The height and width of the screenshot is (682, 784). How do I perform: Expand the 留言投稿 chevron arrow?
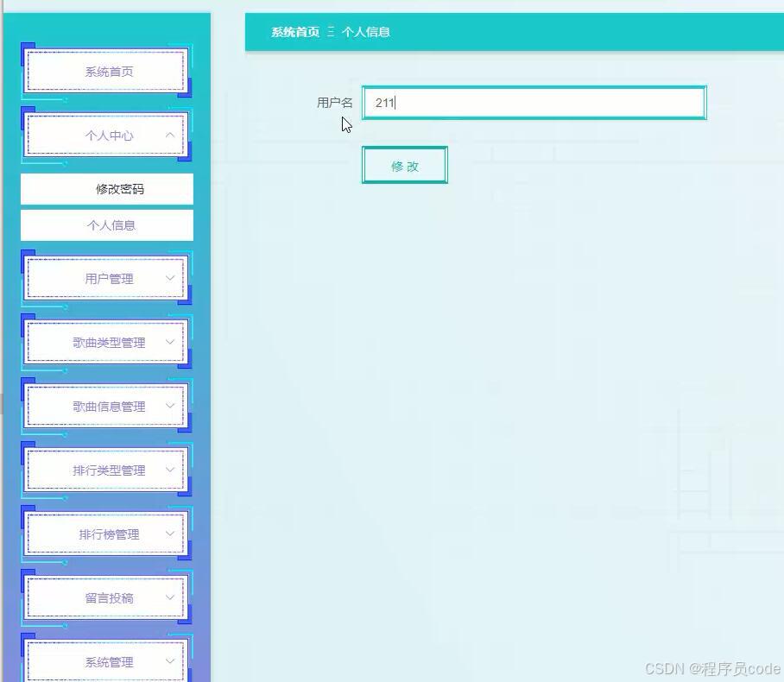[170, 597]
